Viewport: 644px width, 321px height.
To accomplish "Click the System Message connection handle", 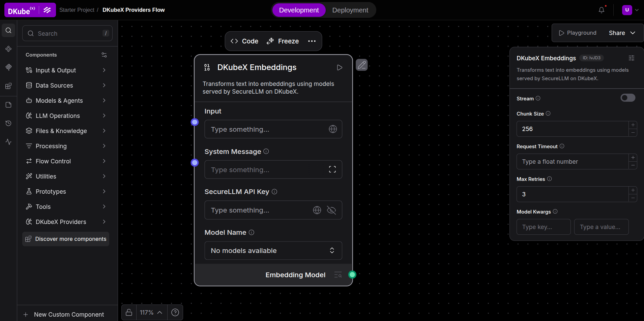I will (195, 163).
